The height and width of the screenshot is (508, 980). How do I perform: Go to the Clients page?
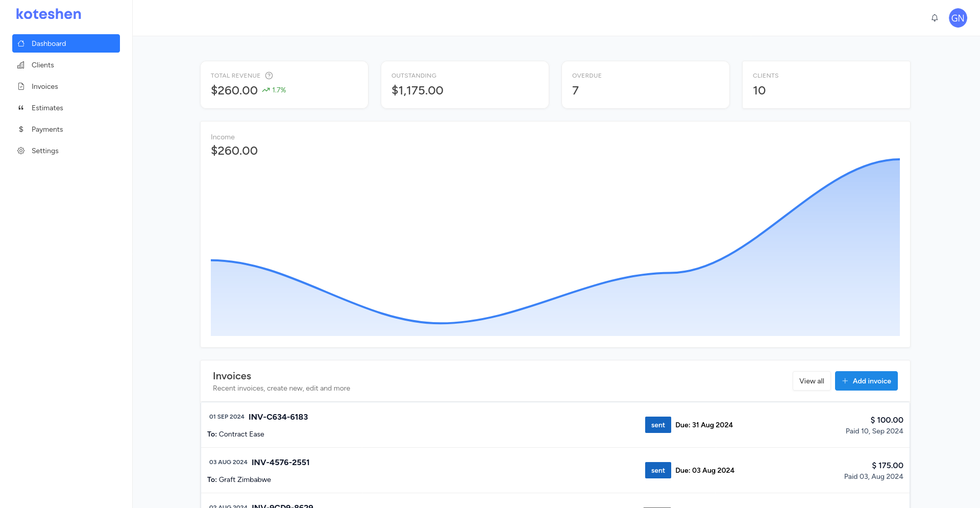43,65
